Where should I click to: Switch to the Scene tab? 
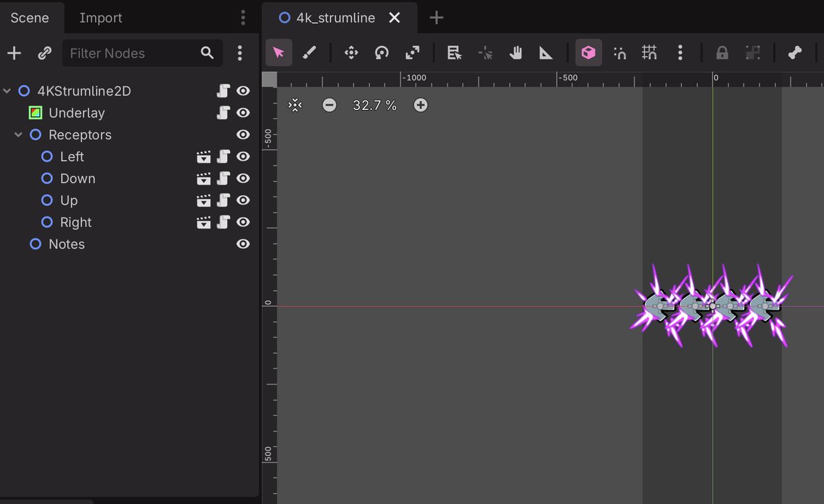[x=30, y=18]
